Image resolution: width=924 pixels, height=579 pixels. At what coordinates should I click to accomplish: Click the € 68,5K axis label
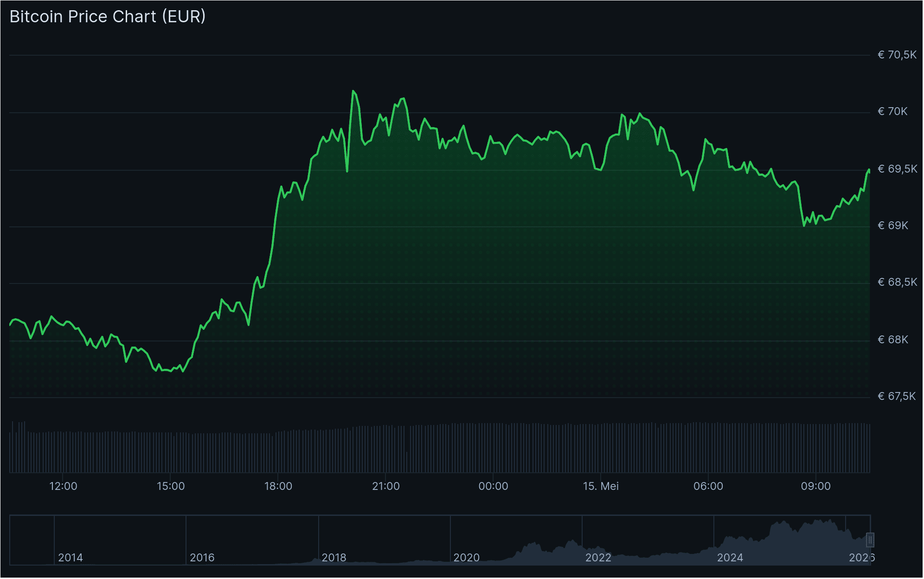coord(897,282)
